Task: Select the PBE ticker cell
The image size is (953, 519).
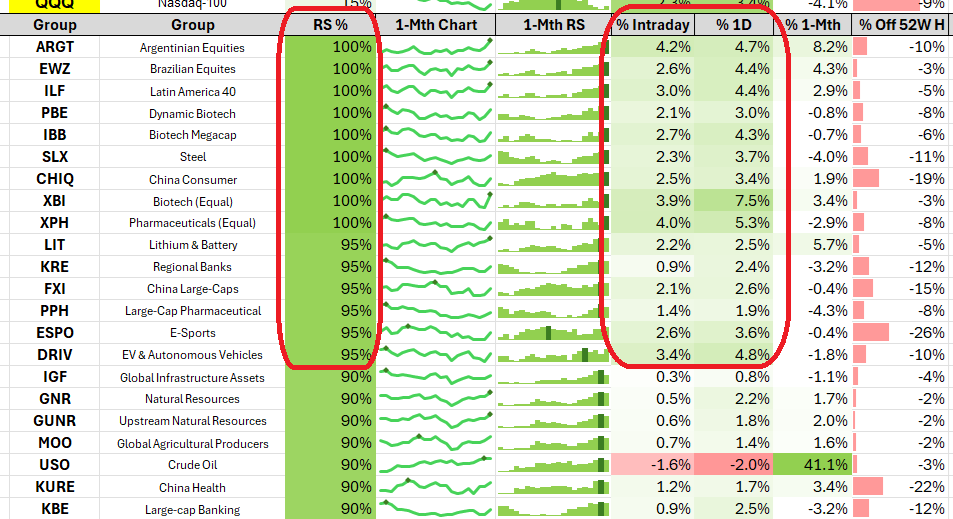Action: (55, 113)
